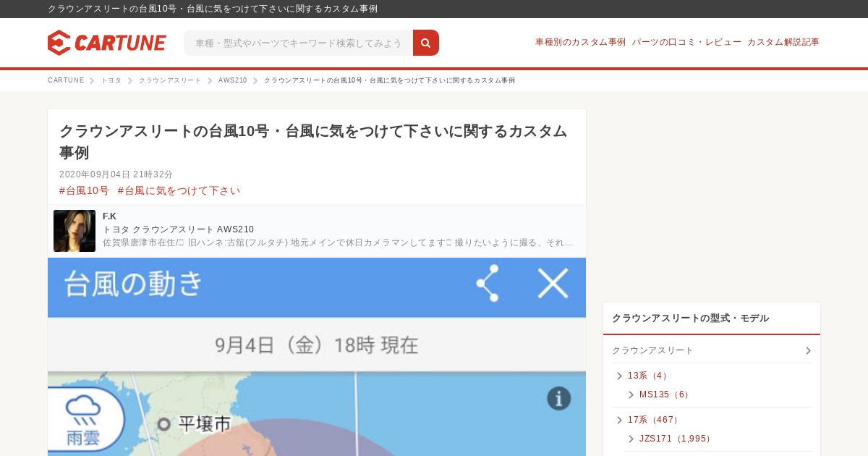Click the last breadcrumb page title
This screenshot has height=456, width=868.
pyautogui.click(x=389, y=80)
